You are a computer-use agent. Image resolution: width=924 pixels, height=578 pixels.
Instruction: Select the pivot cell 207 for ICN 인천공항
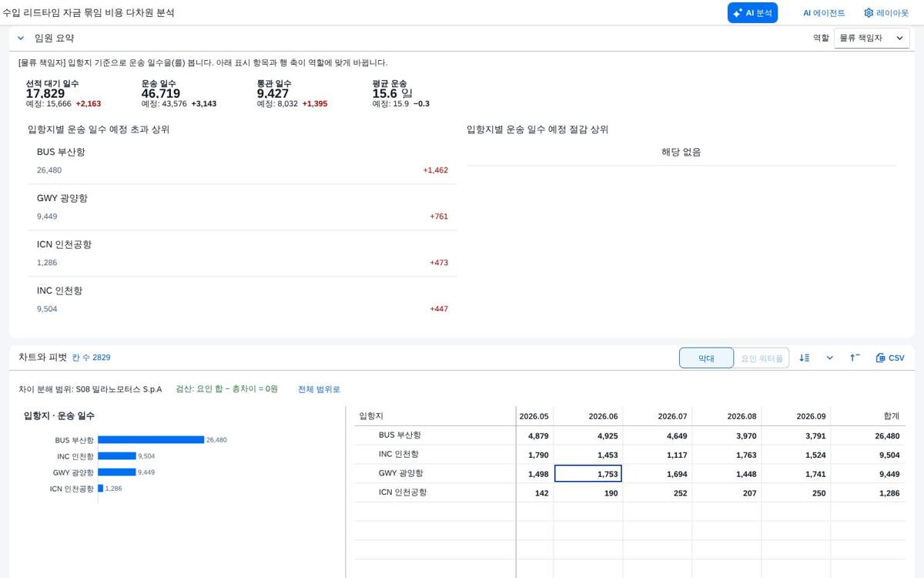(727, 492)
